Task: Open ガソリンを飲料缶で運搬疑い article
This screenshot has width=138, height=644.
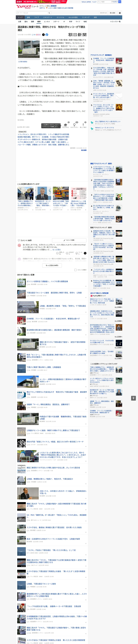Action: [47, 282]
